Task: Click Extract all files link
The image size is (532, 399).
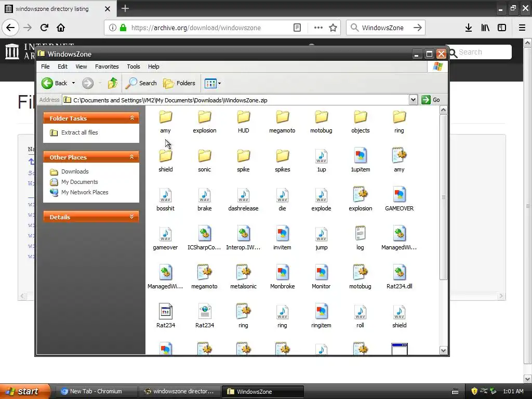Action: point(79,132)
